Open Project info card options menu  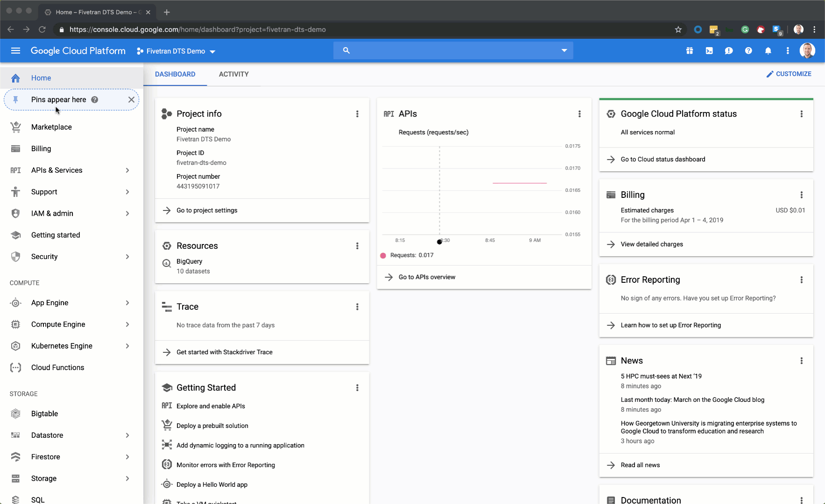click(x=357, y=114)
